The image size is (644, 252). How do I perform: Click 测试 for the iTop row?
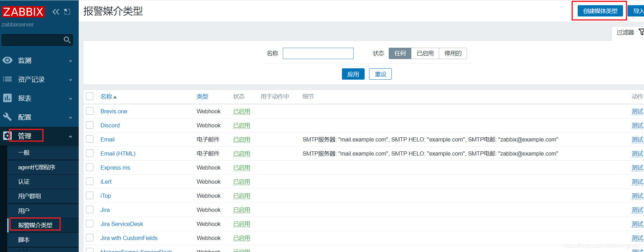point(637,196)
